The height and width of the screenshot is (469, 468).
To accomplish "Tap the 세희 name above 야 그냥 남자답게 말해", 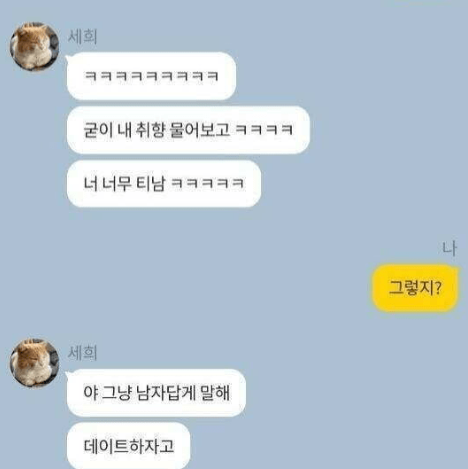I will [x=82, y=353].
